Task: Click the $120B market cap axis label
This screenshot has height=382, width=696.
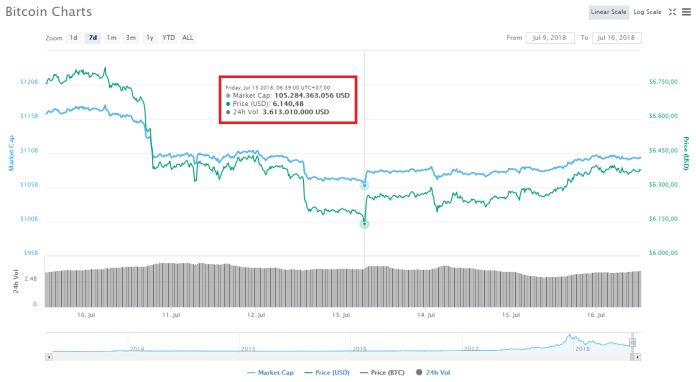Action: pos(29,82)
